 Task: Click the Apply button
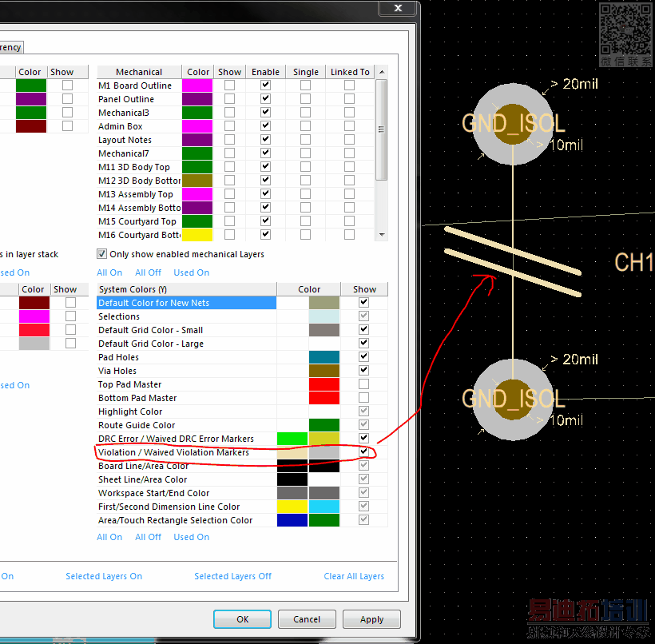coord(371,619)
